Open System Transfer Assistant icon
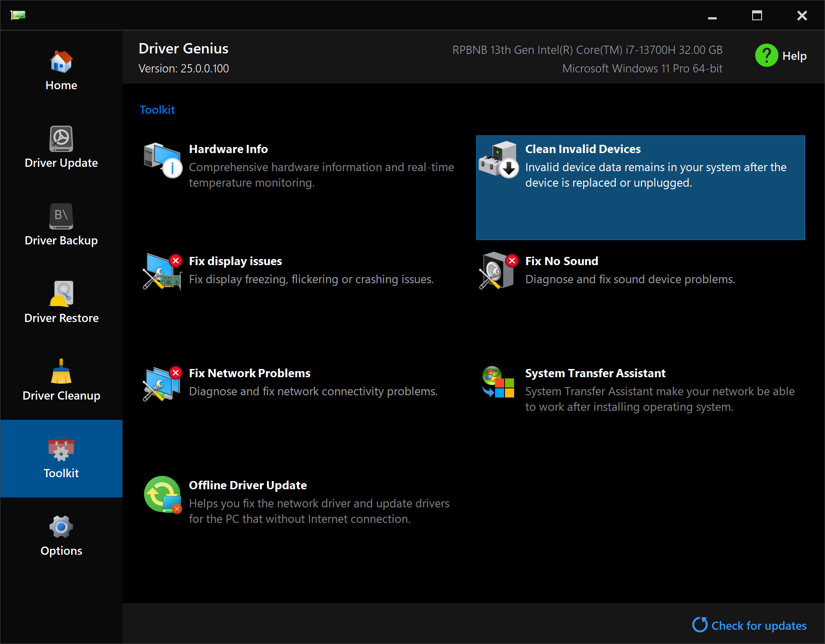This screenshot has height=644, width=825. point(499,382)
